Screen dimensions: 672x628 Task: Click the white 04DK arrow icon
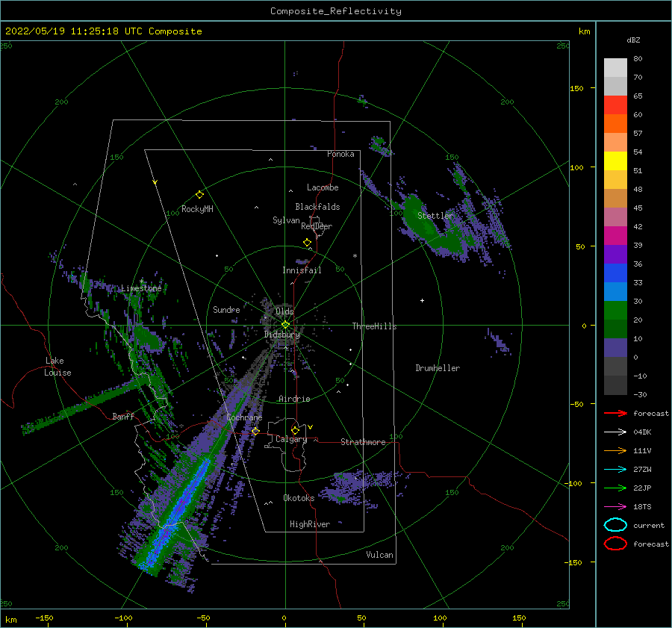click(x=615, y=432)
